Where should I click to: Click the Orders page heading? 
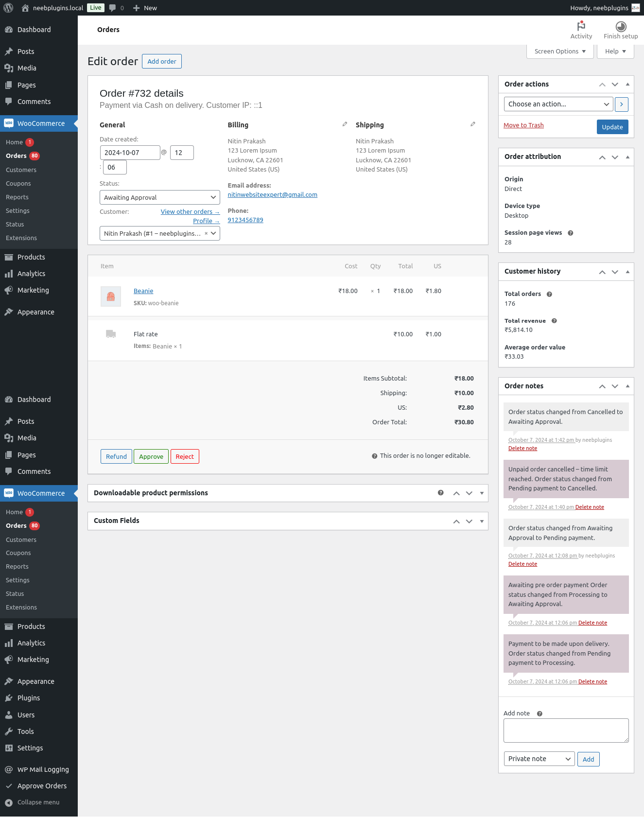108,30
